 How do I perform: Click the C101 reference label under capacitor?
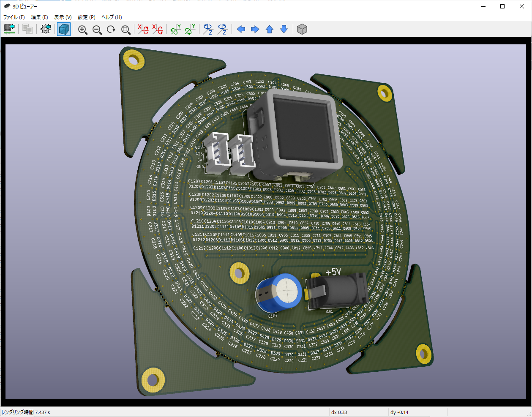(273, 316)
